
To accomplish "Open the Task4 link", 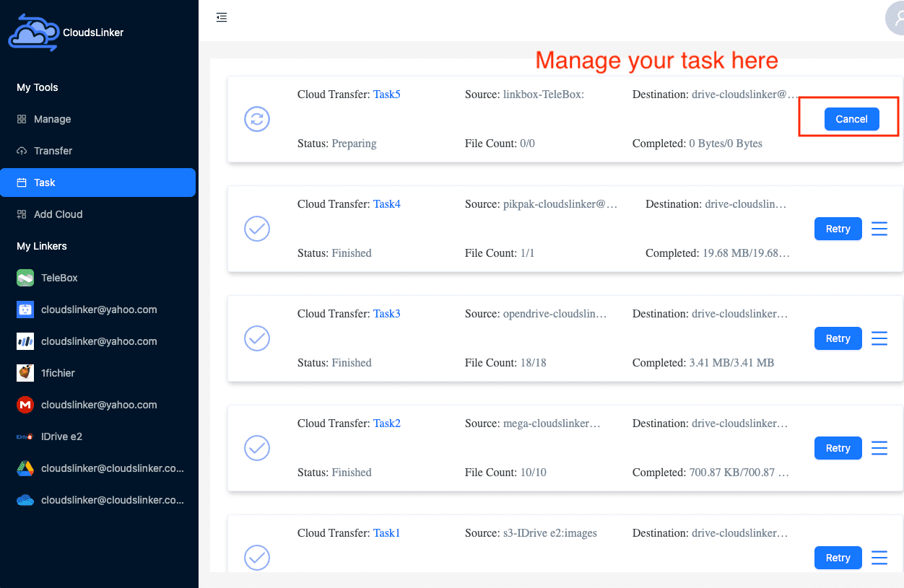I will 387,204.
